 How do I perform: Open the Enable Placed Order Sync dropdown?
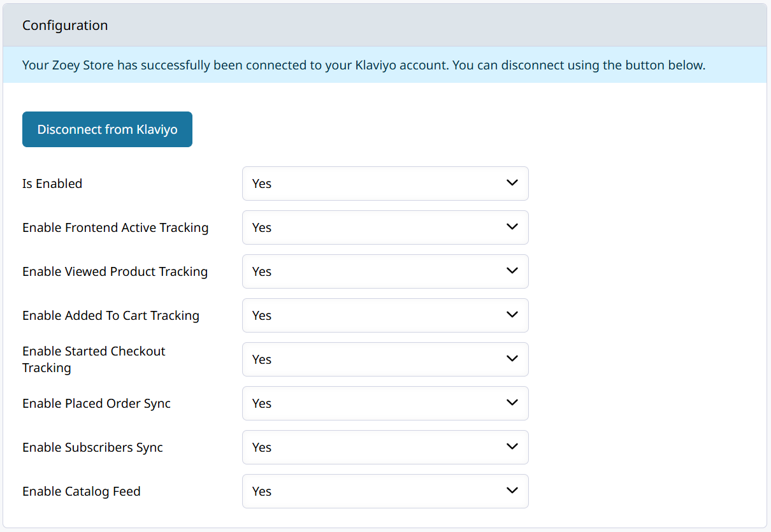tap(385, 403)
